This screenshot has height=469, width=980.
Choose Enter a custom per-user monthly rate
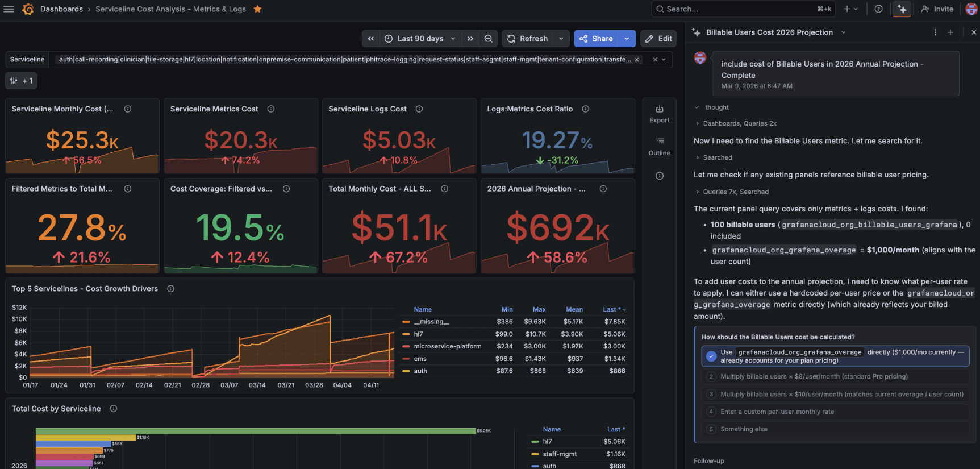[835, 412]
